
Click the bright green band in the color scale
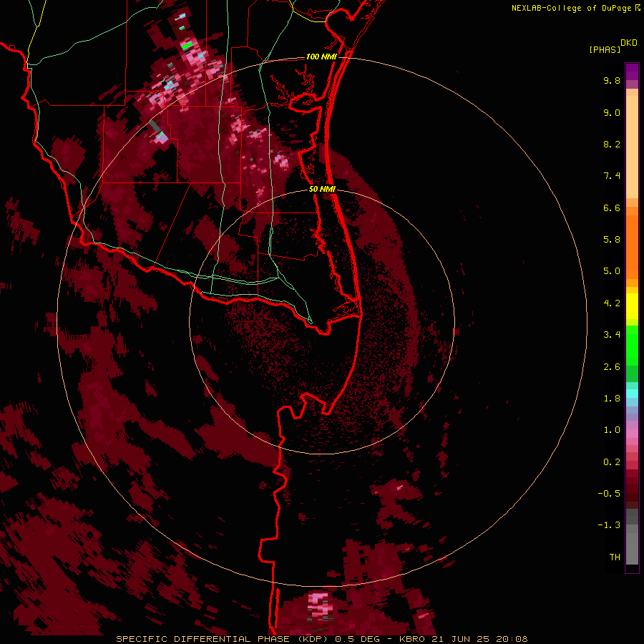[x=632, y=345]
